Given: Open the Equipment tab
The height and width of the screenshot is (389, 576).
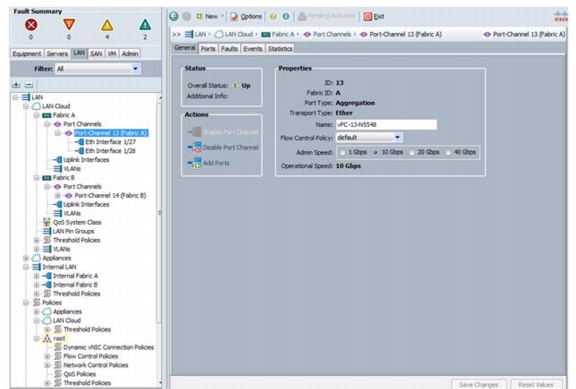Looking at the screenshot, I should click(x=27, y=54).
